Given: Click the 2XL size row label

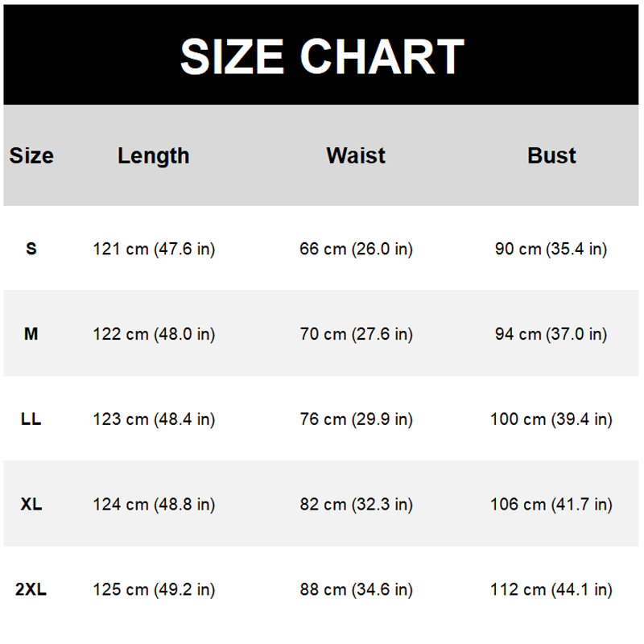Looking at the screenshot, I should coord(31,590).
